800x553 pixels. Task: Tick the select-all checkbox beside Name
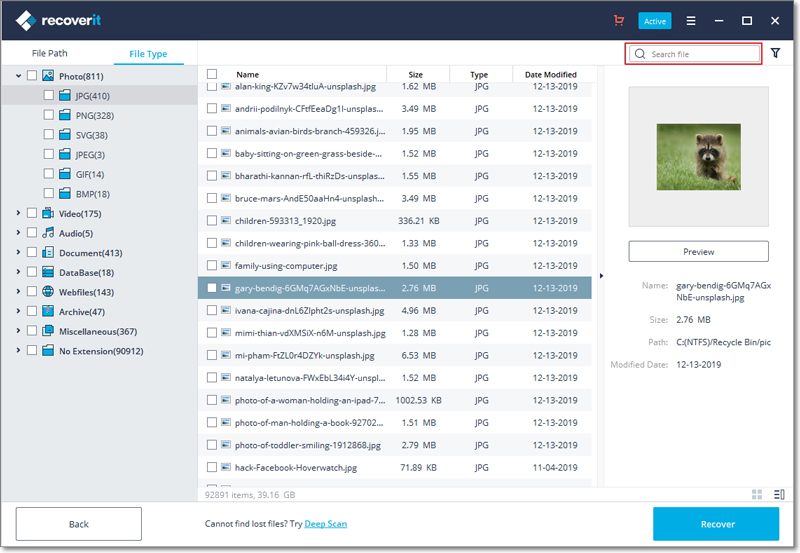(x=212, y=74)
